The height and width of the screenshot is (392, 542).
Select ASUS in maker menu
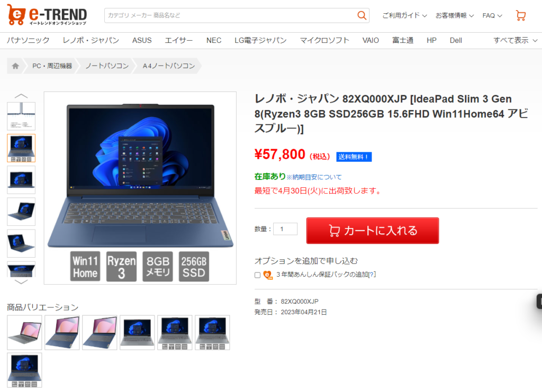(142, 40)
